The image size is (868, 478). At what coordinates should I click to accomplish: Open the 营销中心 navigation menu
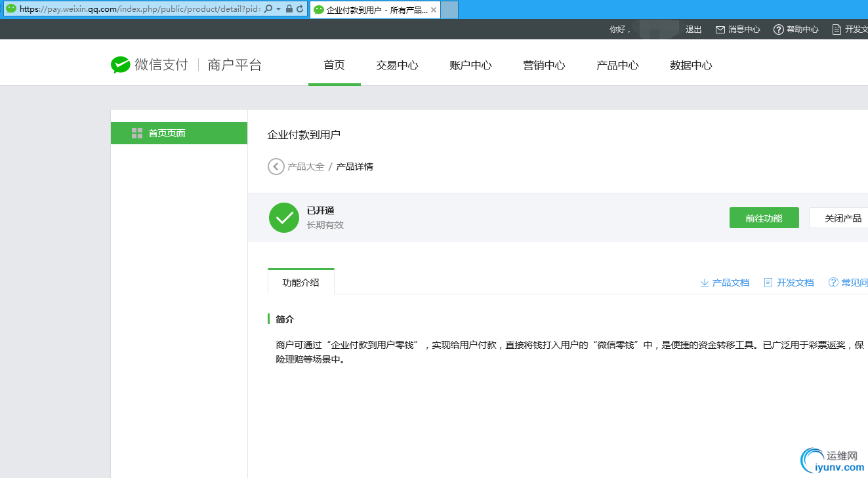point(544,65)
